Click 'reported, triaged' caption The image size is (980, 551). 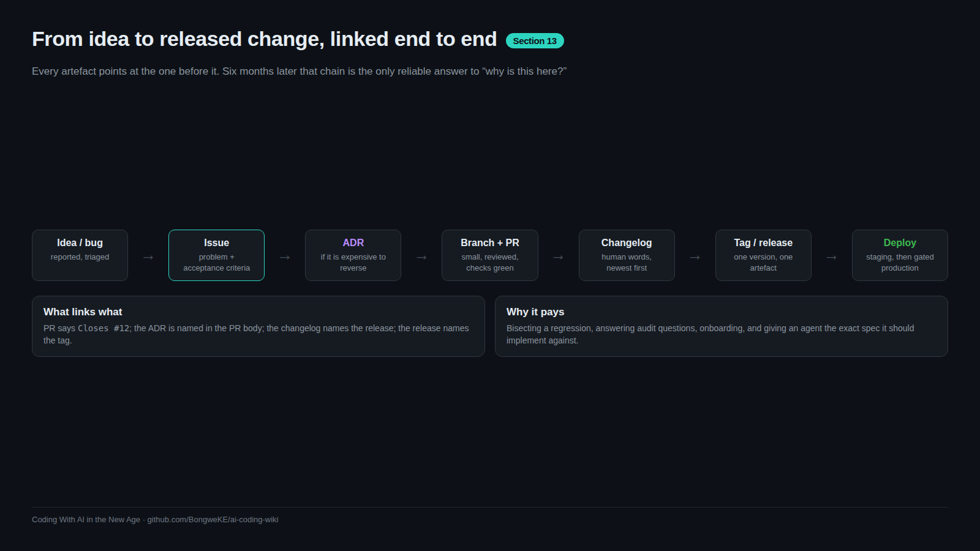point(80,257)
